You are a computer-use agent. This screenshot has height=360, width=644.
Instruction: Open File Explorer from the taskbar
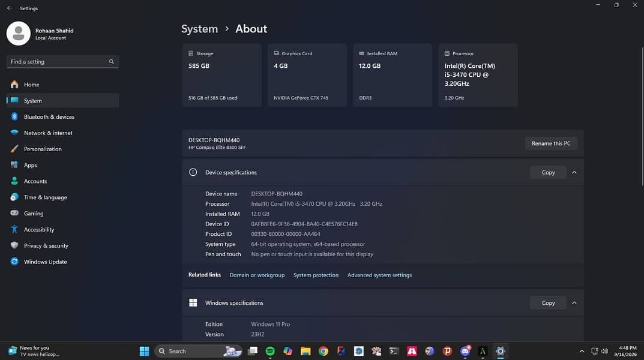pyautogui.click(x=305, y=351)
